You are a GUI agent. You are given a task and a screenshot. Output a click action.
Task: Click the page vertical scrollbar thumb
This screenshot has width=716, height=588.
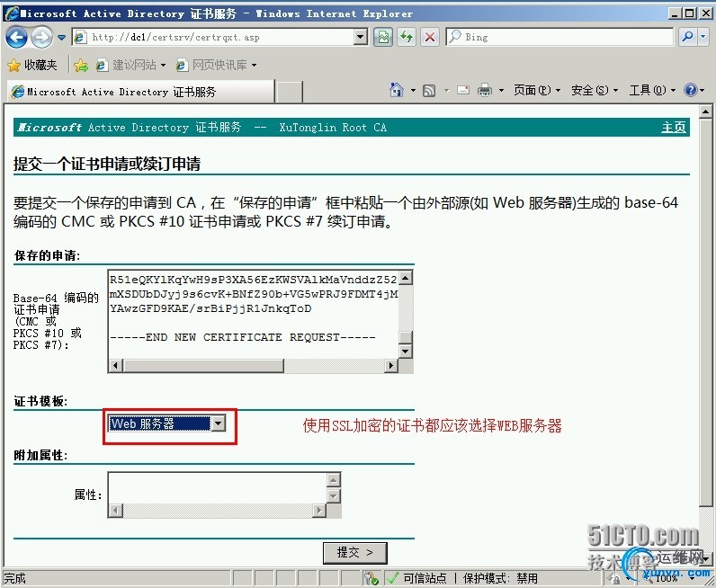tap(705, 312)
